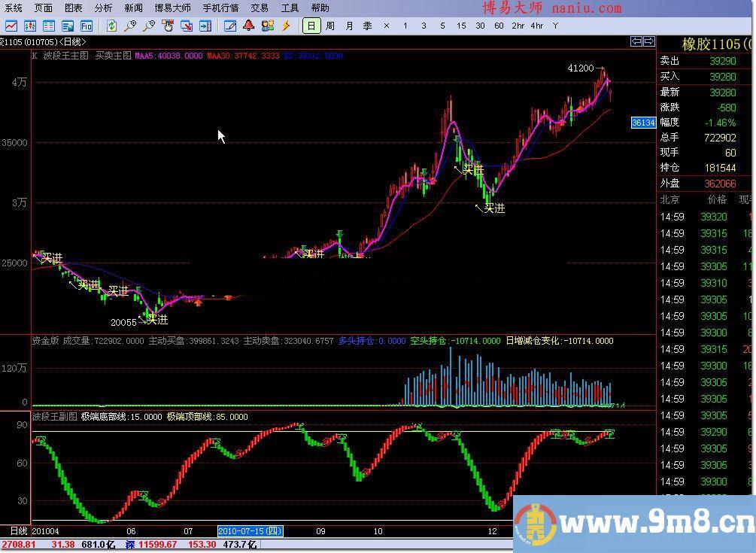Switch to weekly (周) period
The width and height of the screenshot is (756, 553).
(x=330, y=26)
